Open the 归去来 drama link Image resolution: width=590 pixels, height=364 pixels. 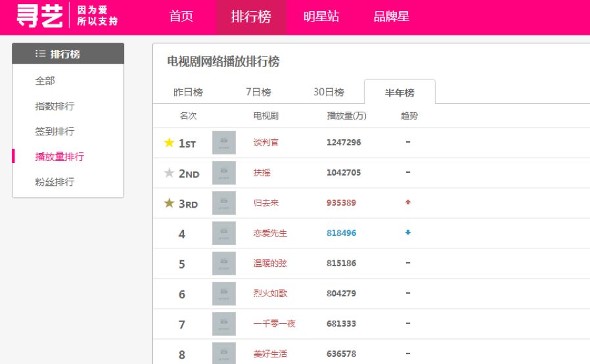[265, 202]
